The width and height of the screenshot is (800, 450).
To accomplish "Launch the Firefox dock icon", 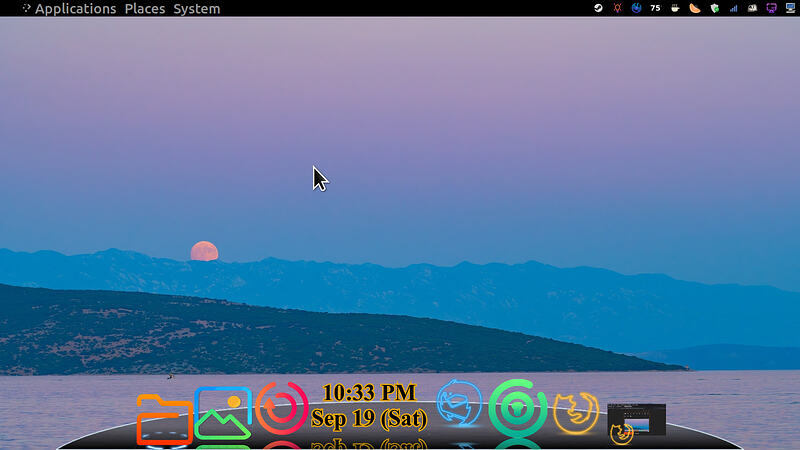I will [x=576, y=413].
